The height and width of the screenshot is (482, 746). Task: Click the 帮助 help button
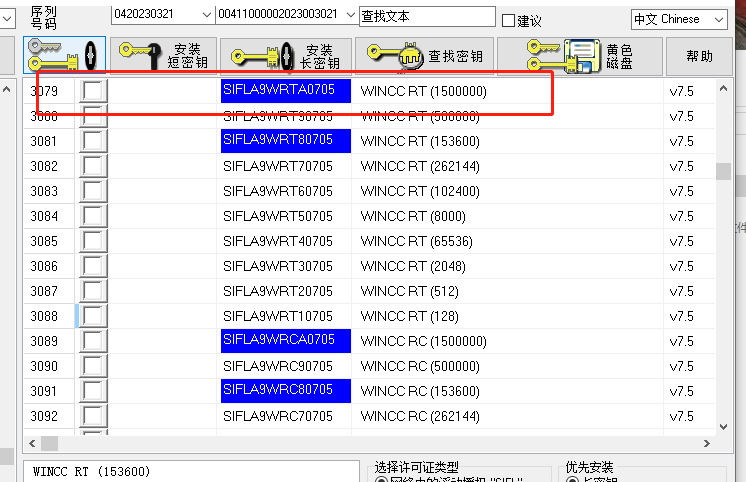[700, 56]
